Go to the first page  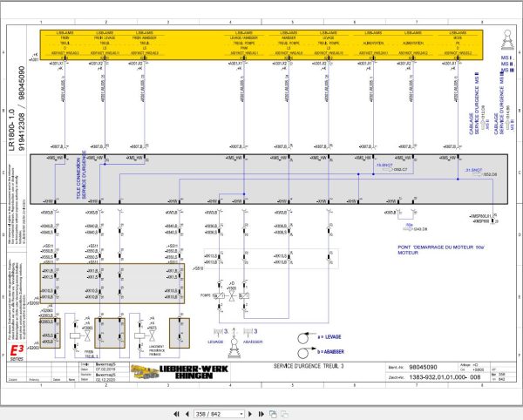pos(176,414)
